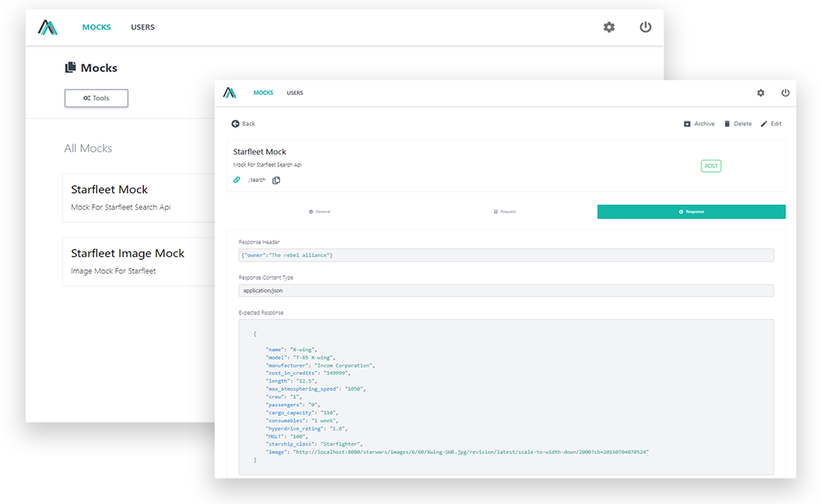Click the image URL line in the JSON
The image size is (822, 504).
click(x=457, y=452)
